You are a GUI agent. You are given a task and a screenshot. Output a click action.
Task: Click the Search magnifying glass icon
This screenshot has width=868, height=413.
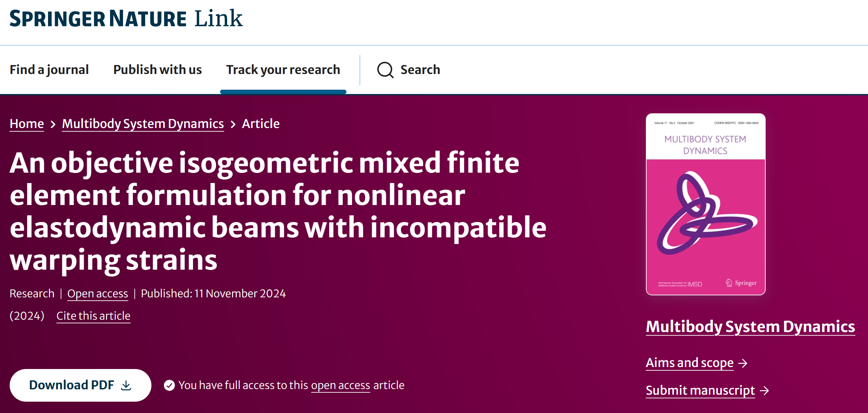point(385,70)
